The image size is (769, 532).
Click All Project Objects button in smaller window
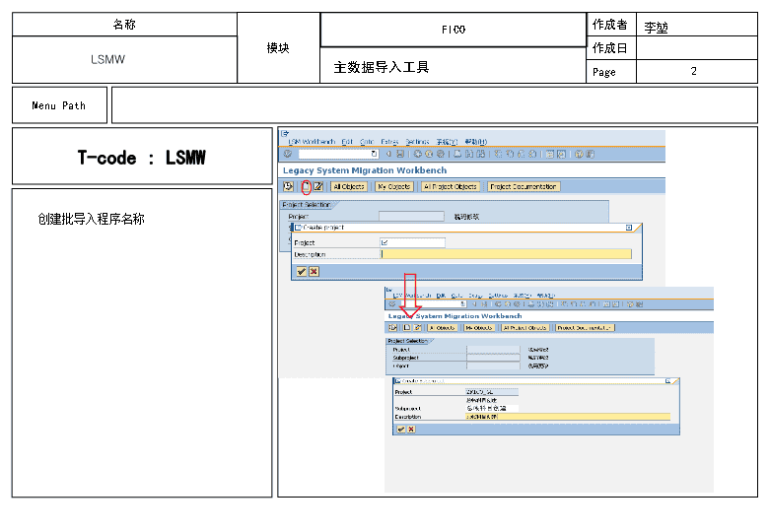pyautogui.click(x=525, y=328)
